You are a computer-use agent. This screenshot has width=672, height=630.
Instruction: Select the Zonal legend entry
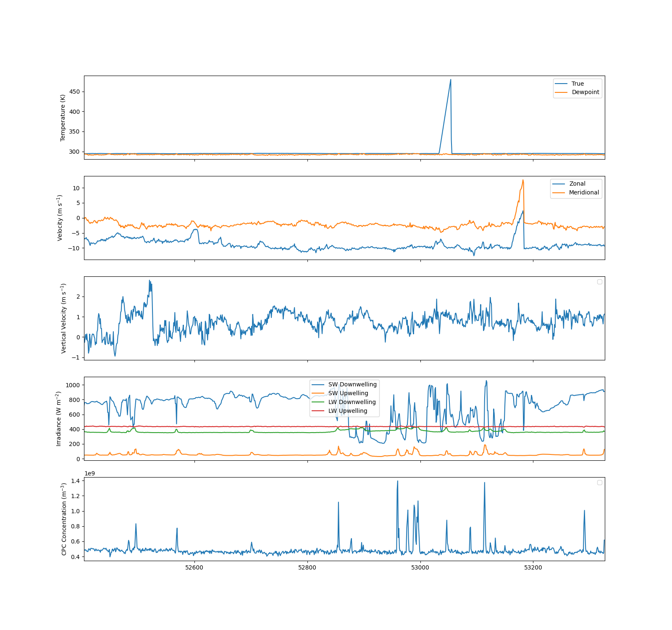577,184
